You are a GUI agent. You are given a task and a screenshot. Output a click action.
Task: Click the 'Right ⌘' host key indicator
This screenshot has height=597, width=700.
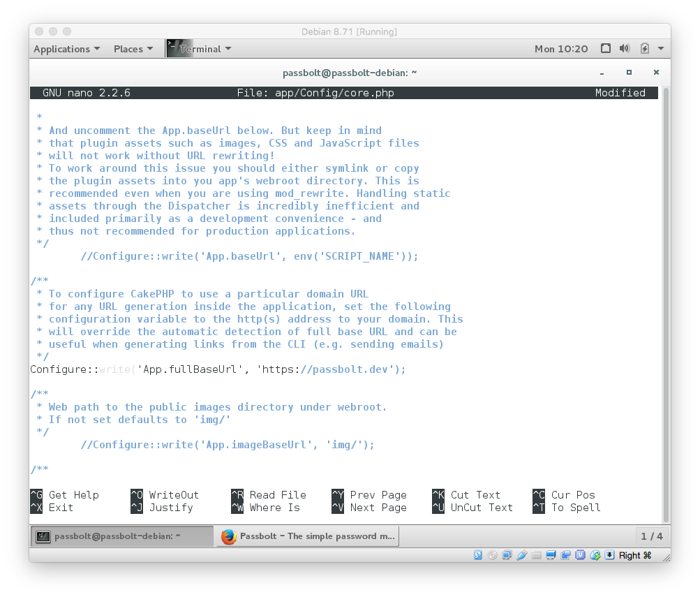[635, 555]
